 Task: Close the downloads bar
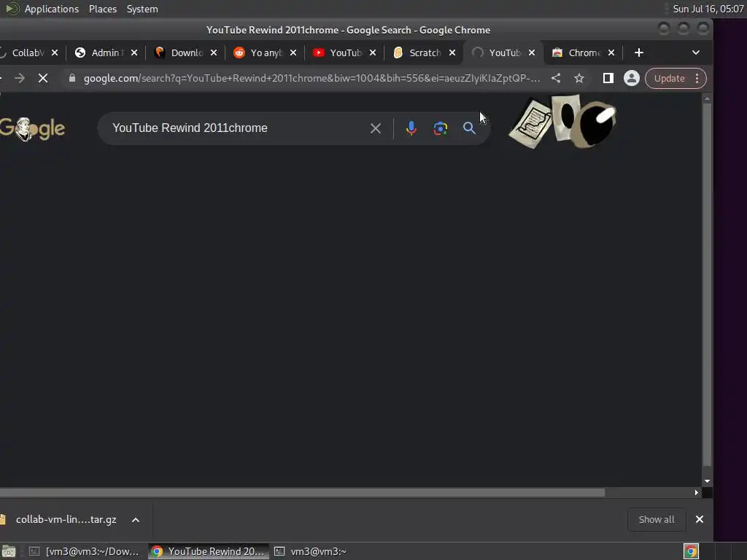click(700, 519)
